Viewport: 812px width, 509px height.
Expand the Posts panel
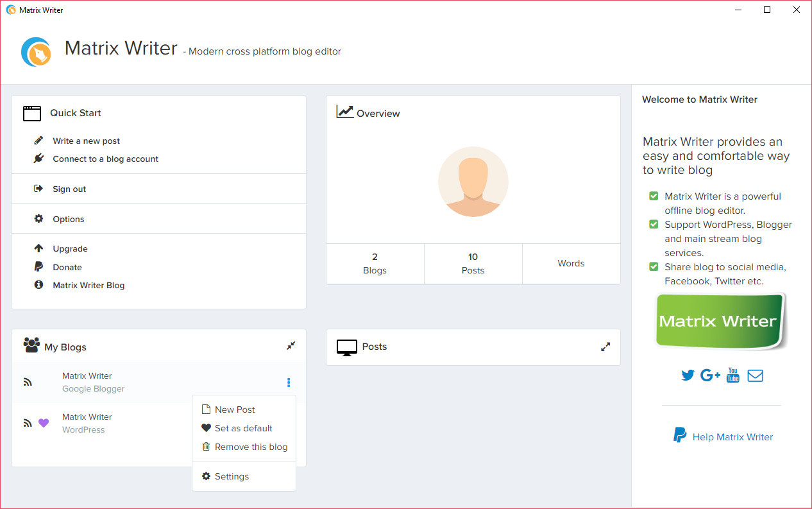[605, 347]
